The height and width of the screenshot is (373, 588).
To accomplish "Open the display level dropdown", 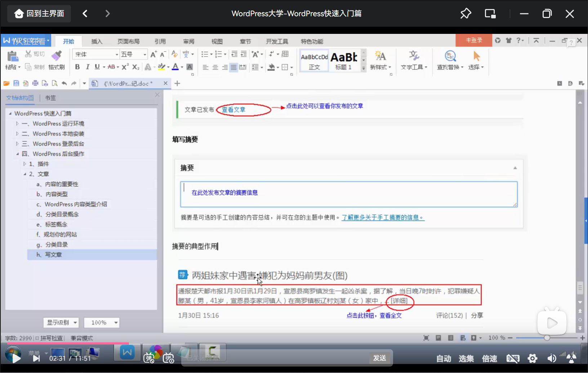I will pyautogui.click(x=61, y=323).
